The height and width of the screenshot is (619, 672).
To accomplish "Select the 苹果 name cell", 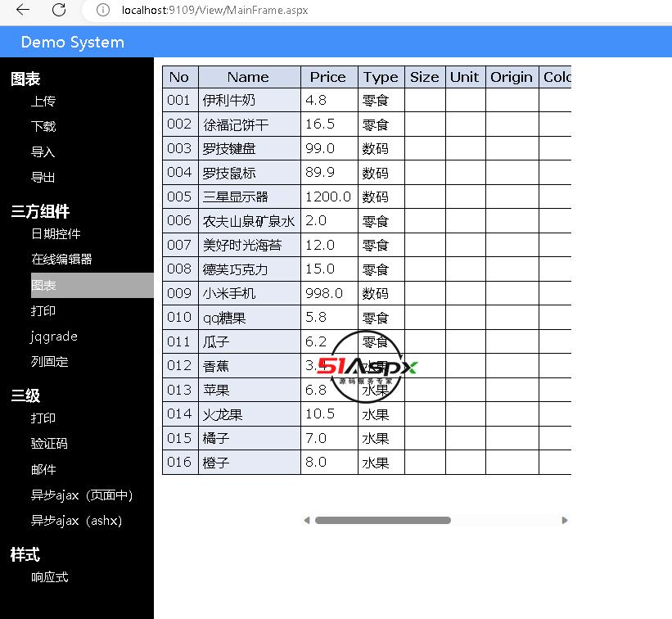I will pos(249,390).
